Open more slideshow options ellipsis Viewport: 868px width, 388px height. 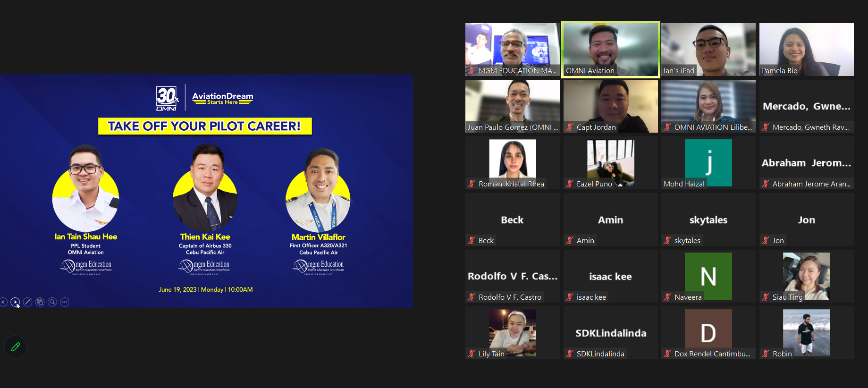point(65,302)
